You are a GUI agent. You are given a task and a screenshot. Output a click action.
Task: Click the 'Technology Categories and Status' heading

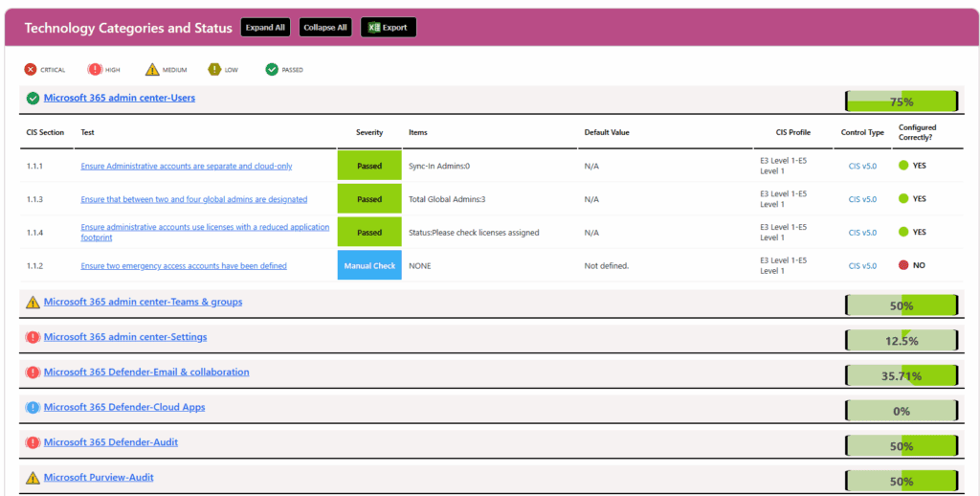point(128,28)
